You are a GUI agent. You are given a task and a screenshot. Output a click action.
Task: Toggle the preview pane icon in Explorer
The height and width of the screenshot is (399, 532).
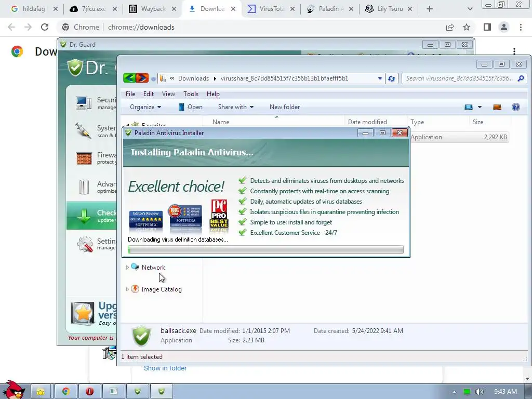coord(497,107)
